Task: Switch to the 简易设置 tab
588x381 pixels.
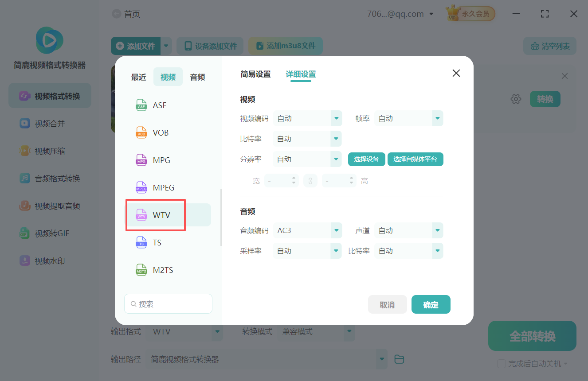Action: pyautogui.click(x=255, y=74)
